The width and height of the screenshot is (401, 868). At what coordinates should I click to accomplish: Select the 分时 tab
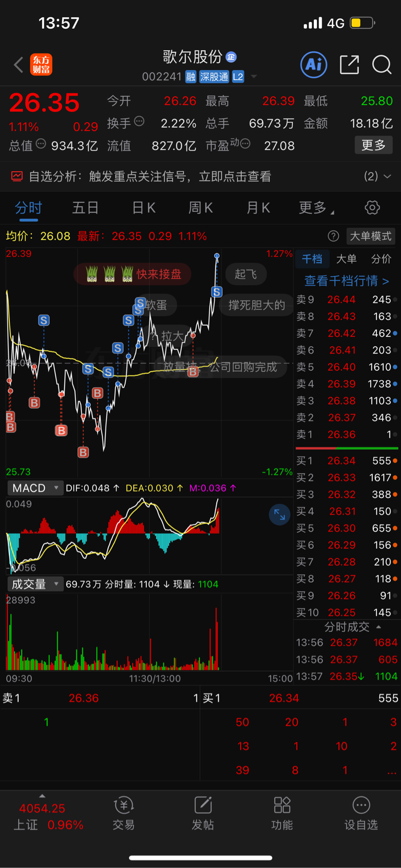(28, 208)
